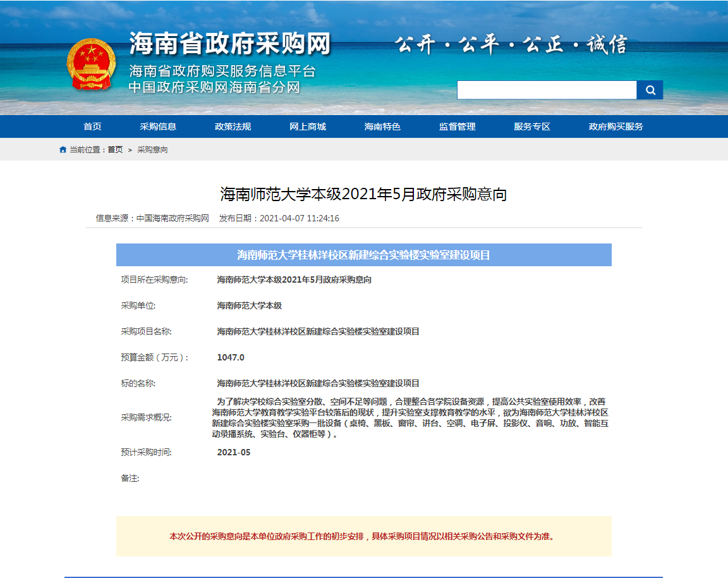Click the 采购项目名称 label
Screen dimensions: 728x578
tap(146, 331)
